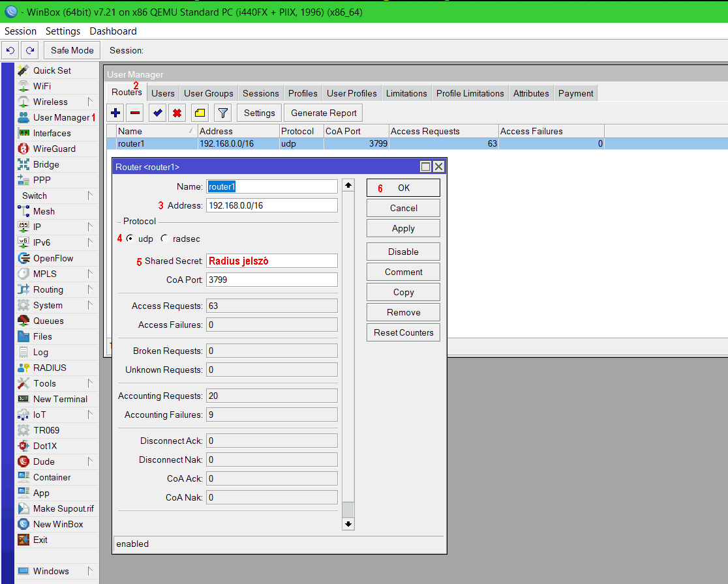728x584 pixels.
Task: Expand the Wireless submenu arrow
Action: [90, 102]
